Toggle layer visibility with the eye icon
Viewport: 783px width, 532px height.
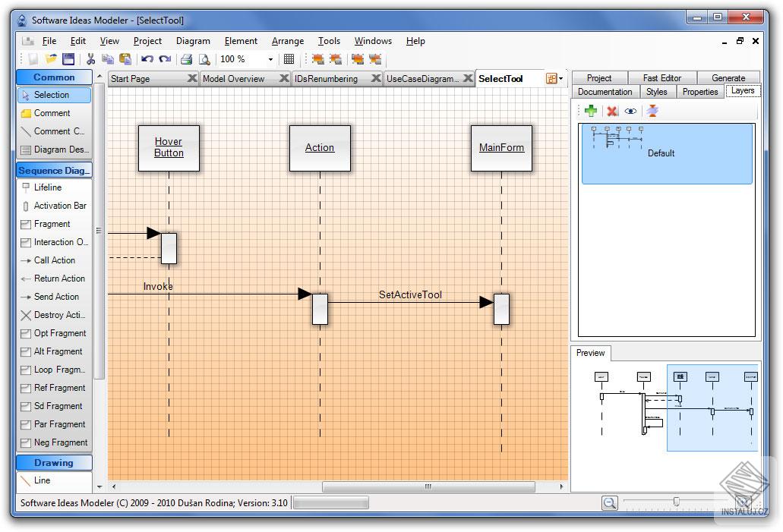click(x=630, y=110)
